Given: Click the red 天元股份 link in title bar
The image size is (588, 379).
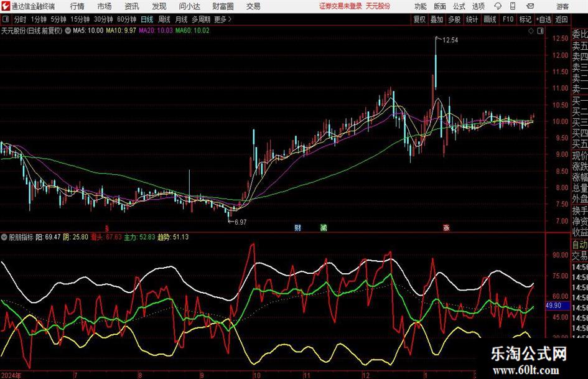Looking at the screenshot, I should (378, 6).
